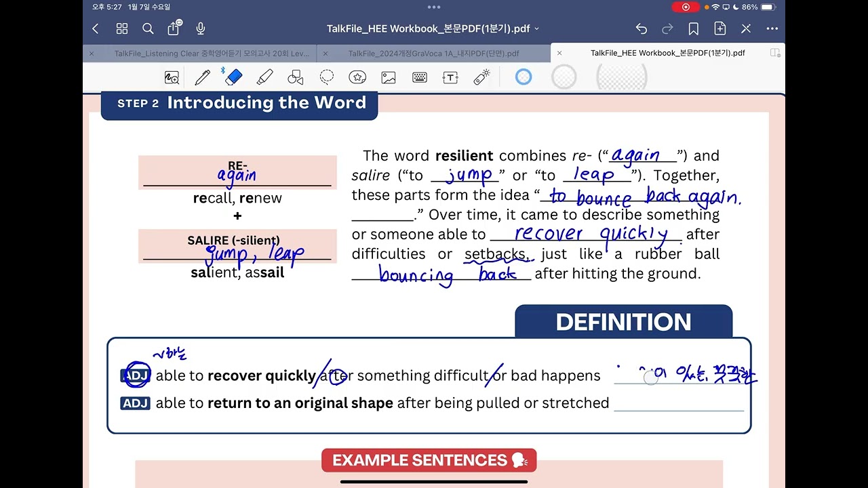Select the Eraser tool
This screenshot has height=488, width=868.
coord(233,77)
